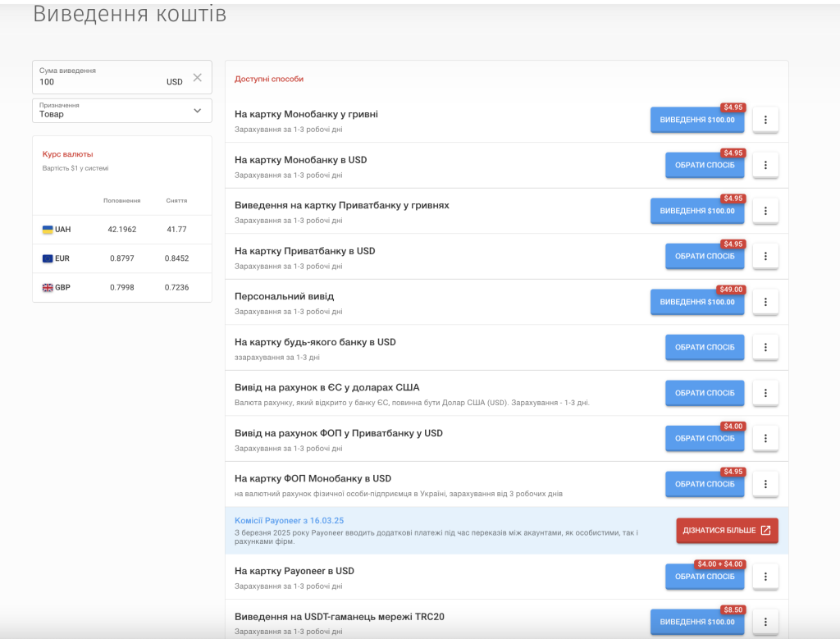Open three-dot menu for USDT TRC20 wallet

pyautogui.click(x=765, y=622)
